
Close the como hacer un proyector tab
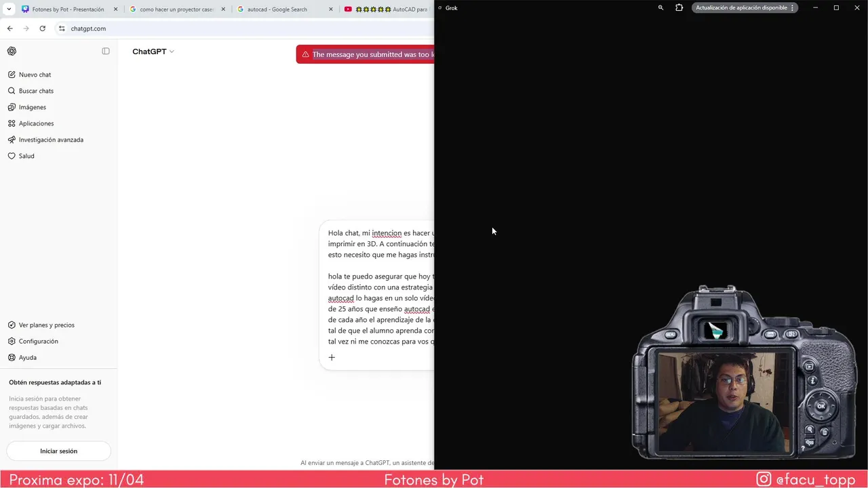tap(223, 9)
